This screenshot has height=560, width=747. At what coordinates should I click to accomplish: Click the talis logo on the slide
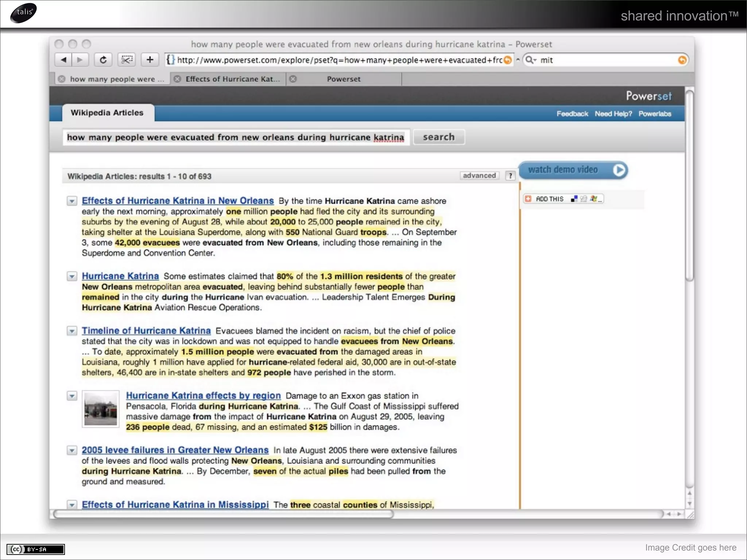(24, 13)
